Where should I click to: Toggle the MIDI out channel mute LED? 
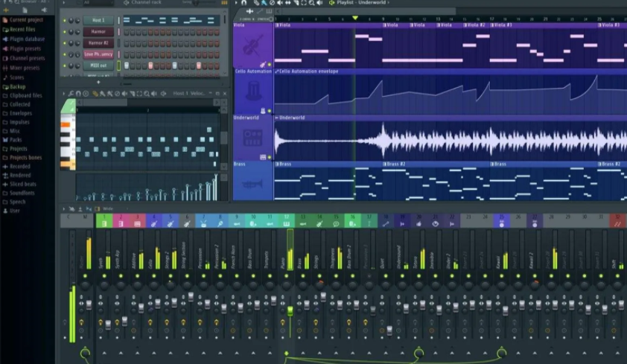coord(65,66)
